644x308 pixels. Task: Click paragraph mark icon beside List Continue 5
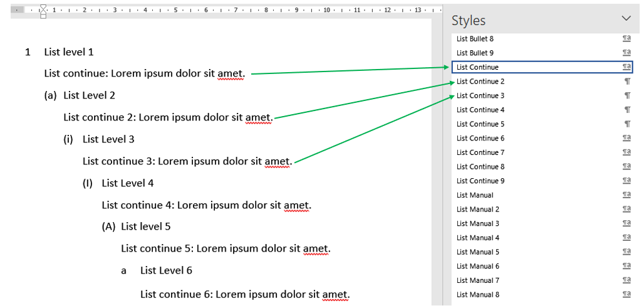coord(628,124)
